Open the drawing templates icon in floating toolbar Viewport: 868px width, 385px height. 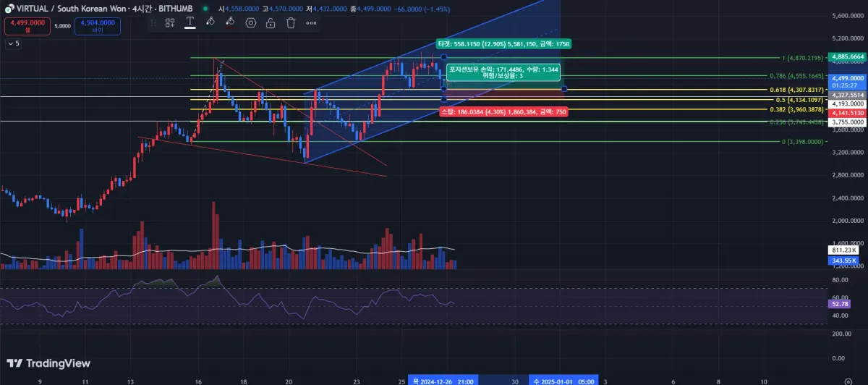(170, 23)
